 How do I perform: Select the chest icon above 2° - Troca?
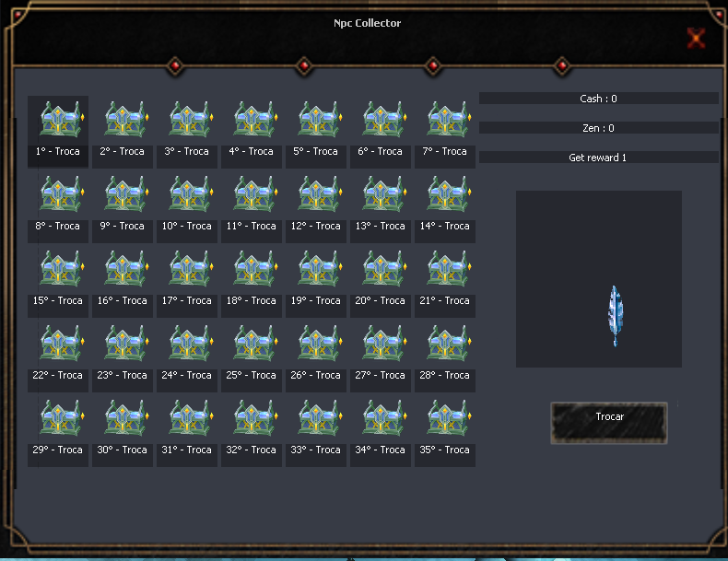pyautogui.click(x=126, y=119)
